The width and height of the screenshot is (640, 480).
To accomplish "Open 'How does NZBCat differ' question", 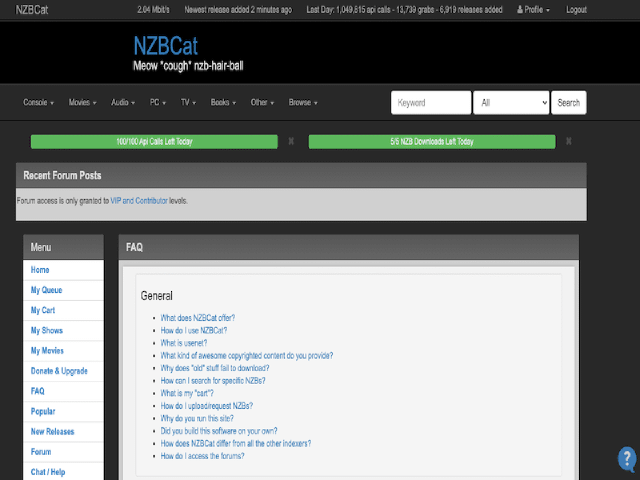I will coord(236,444).
